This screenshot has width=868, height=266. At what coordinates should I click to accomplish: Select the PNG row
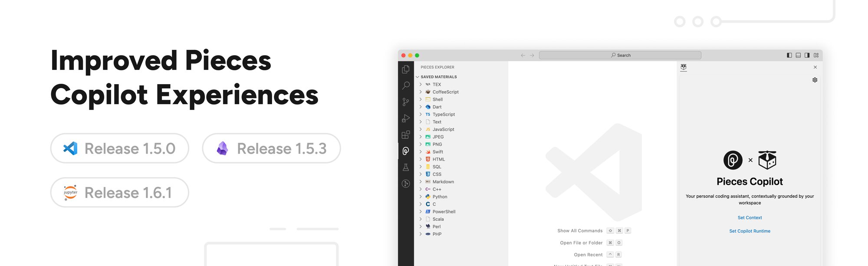coord(461,144)
